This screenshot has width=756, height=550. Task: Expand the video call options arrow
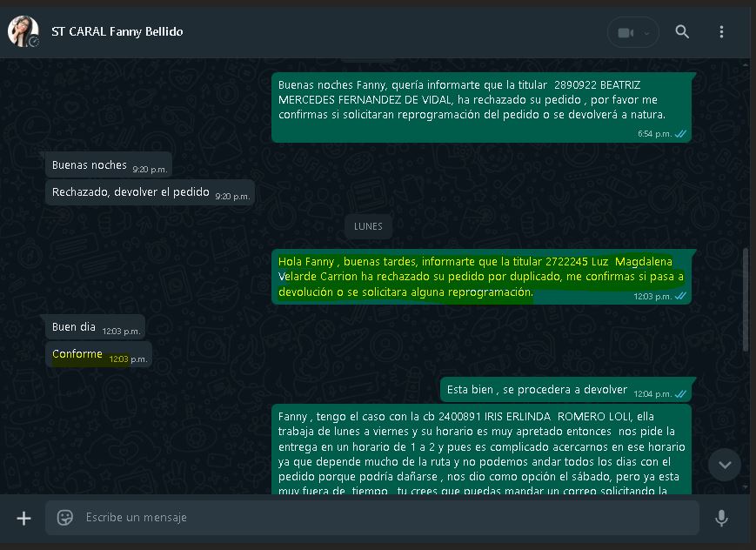pyautogui.click(x=647, y=33)
